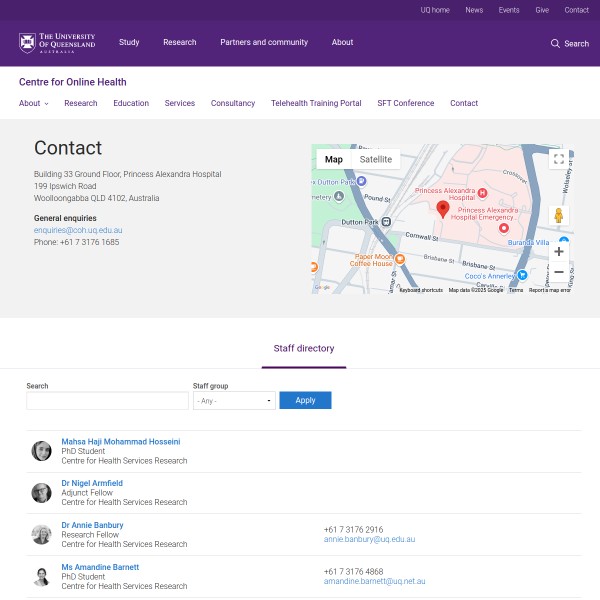This screenshot has height=600, width=600.
Task: Select the Staff directory tab
Action: click(x=304, y=349)
